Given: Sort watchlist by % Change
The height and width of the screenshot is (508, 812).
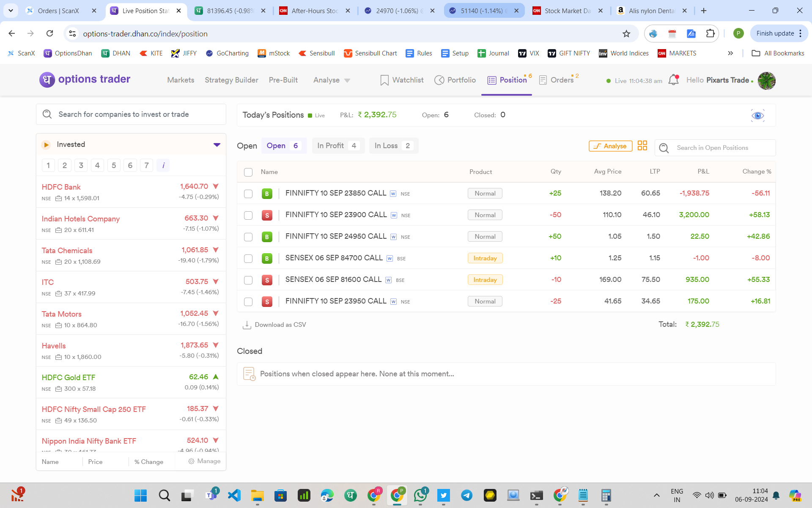Looking at the screenshot, I should click(x=149, y=461).
